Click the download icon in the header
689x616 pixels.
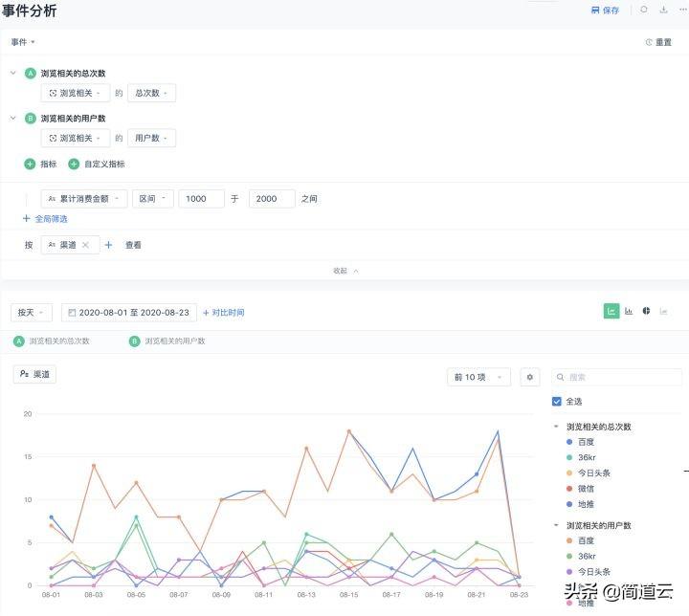pyautogui.click(x=663, y=10)
